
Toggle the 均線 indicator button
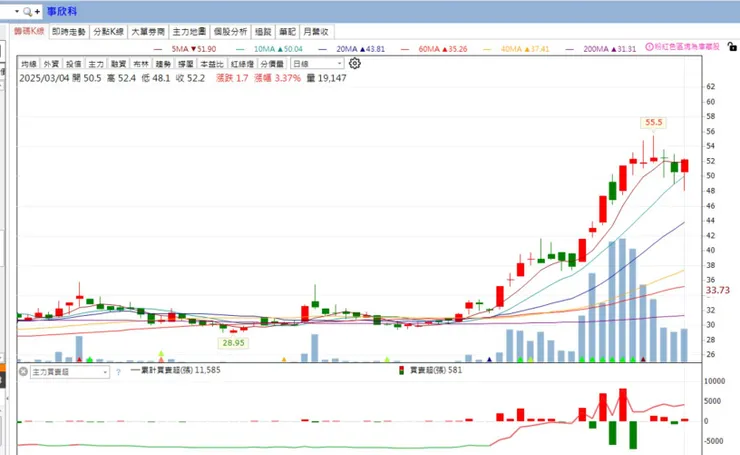tap(29, 64)
